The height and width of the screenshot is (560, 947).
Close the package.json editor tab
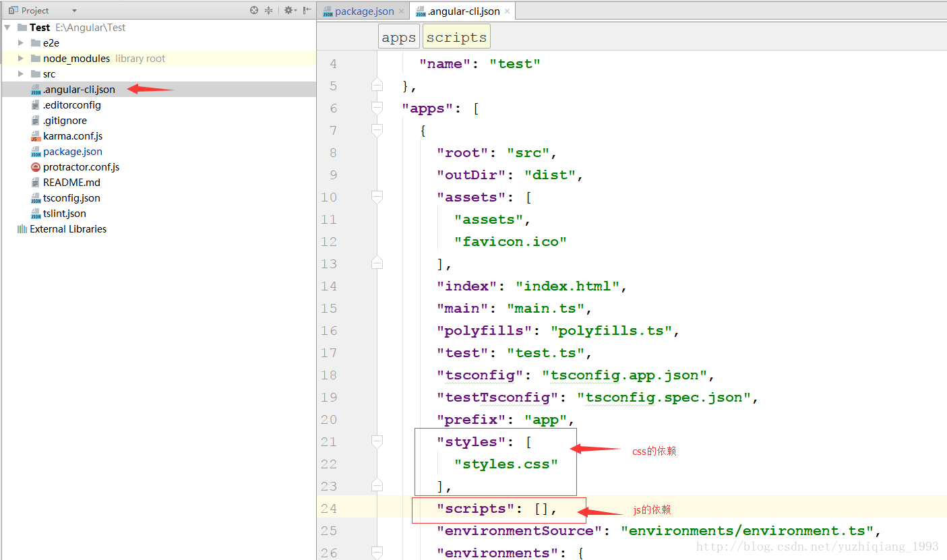401,11
